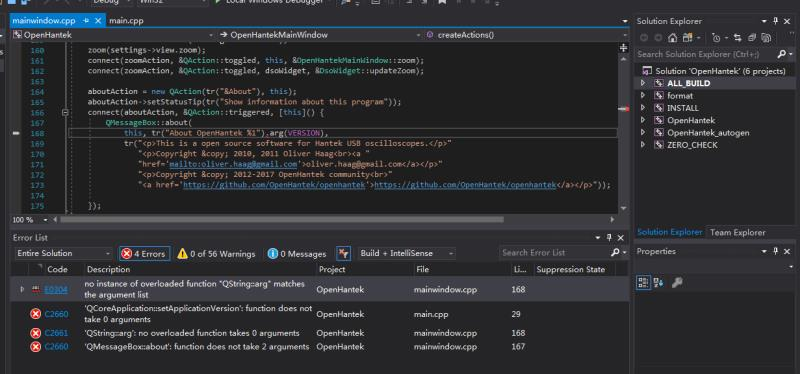
Task: Open the 100 % zoom dropdown
Action: [45, 220]
